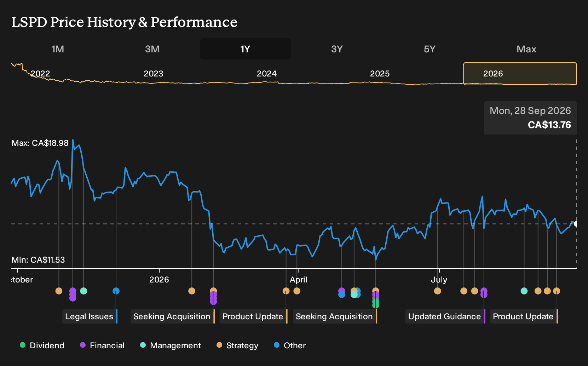The width and height of the screenshot is (588, 366).
Task: Click the Mon, 28 Sep 2026 date
Action: coord(530,111)
